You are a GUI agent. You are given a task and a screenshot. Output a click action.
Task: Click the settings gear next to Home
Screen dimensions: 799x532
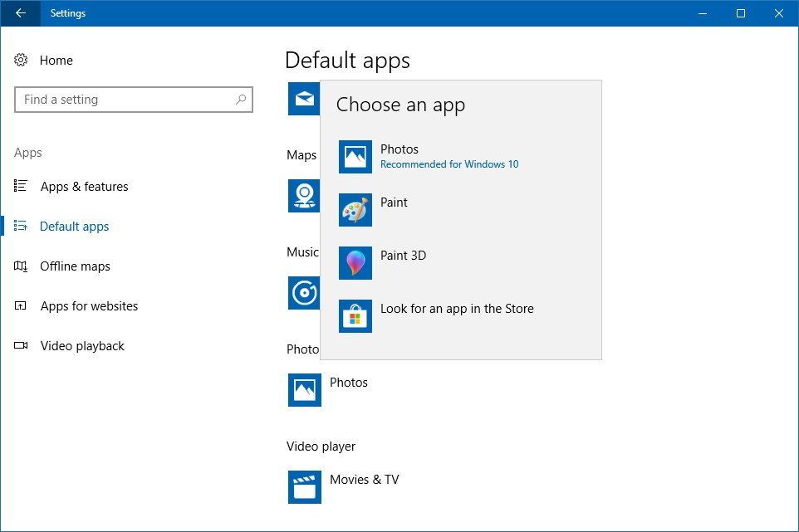point(20,60)
